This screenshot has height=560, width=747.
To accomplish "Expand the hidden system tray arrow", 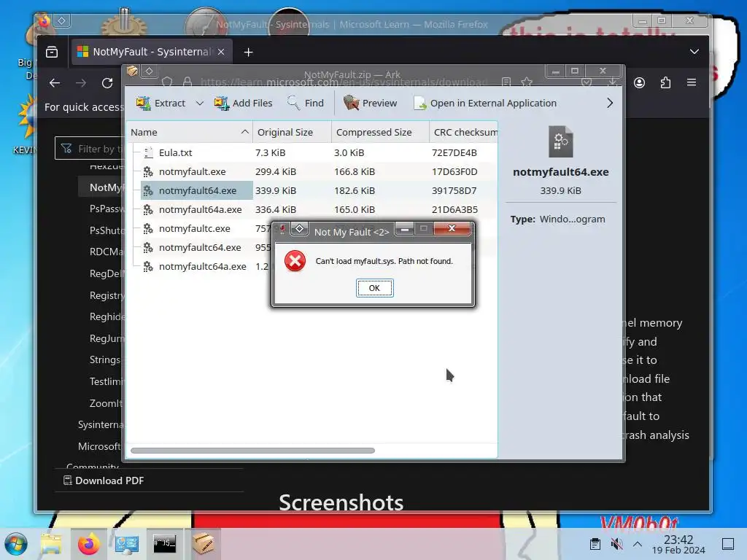I will tap(638, 544).
